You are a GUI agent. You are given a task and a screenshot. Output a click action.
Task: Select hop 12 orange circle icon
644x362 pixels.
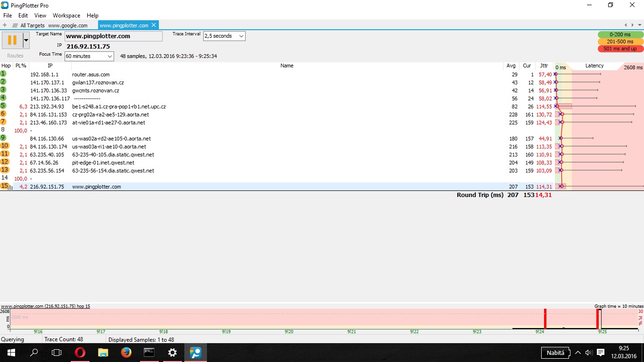(x=5, y=162)
